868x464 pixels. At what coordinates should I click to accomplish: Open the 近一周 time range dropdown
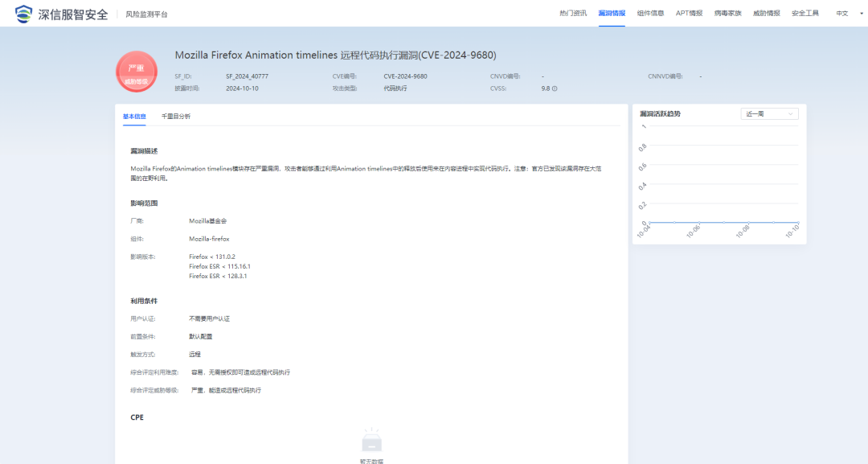tap(769, 114)
